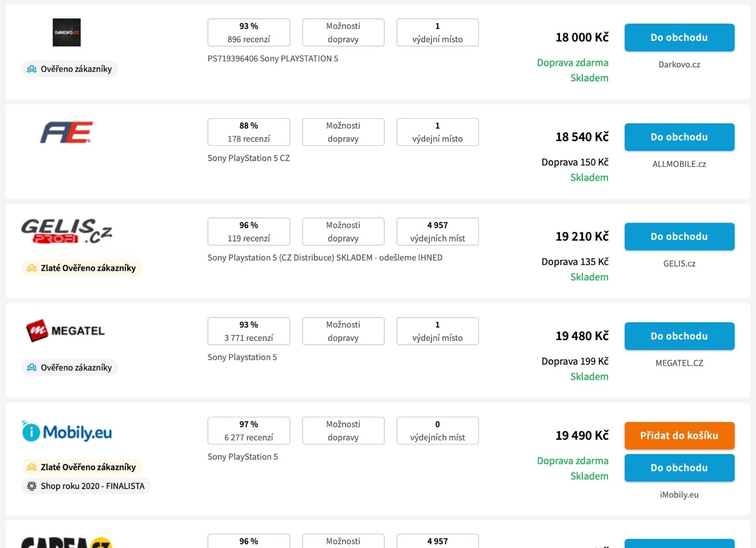Open the Darkovo.cz shop logo
756x548 pixels.
click(67, 33)
